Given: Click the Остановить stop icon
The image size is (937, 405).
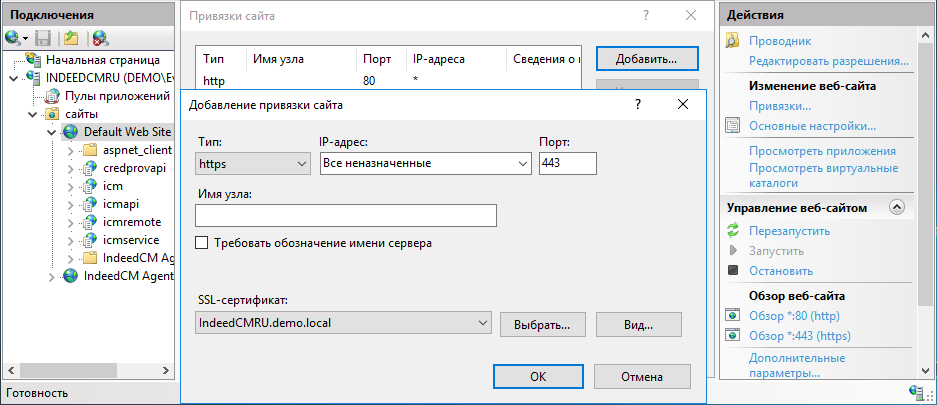Looking at the screenshot, I should (733, 271).
